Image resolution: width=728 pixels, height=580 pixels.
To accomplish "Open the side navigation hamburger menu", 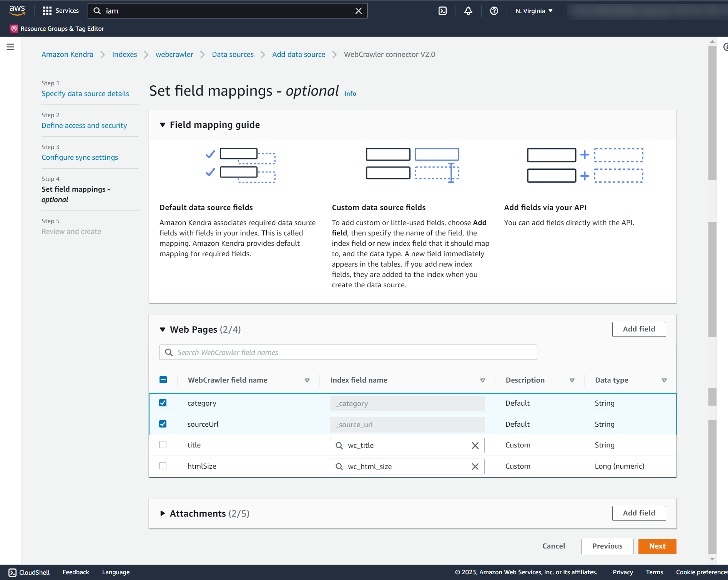I will pyautogui.click(x=10, y=47).
